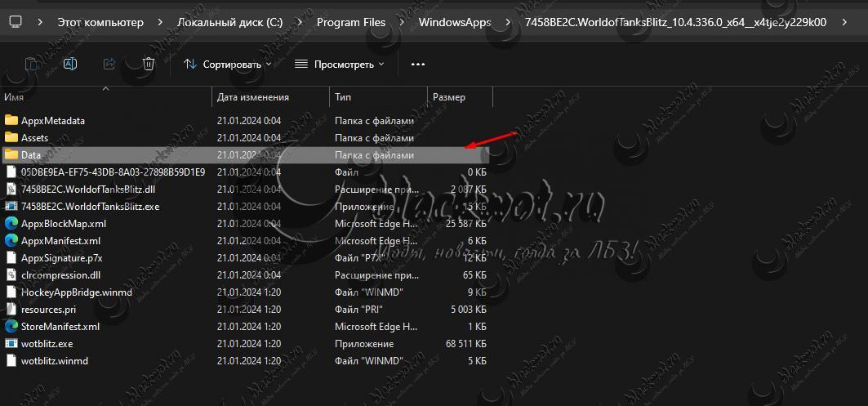The width and height of the screenshot is (868, 406).
Task: Click the 68 511 КБ size value
Action: [465, 343]
